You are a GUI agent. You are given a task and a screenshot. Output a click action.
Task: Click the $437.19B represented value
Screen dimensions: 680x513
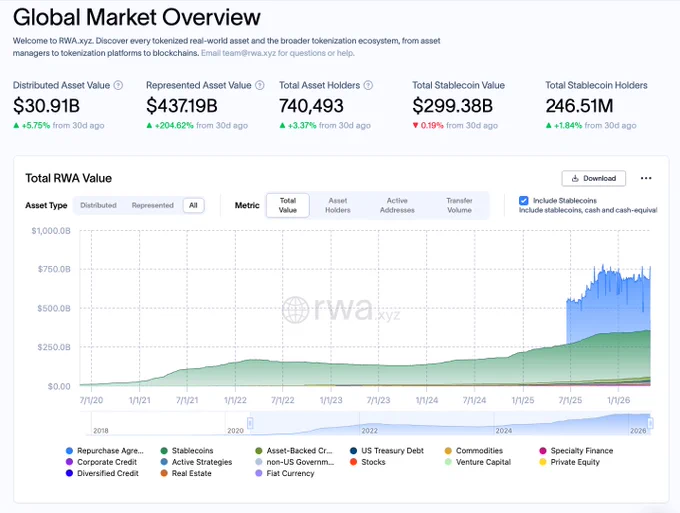coord(182,106)
